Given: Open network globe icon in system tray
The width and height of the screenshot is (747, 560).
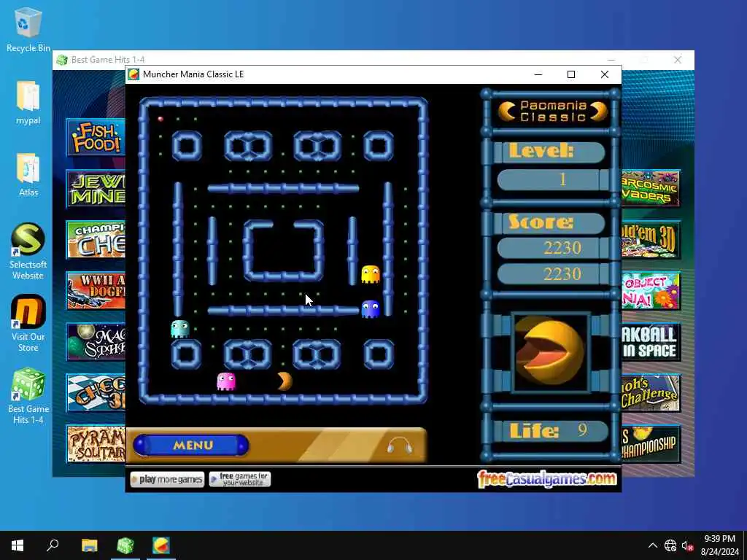Looking at the screenshot, I should click(670, 545).
